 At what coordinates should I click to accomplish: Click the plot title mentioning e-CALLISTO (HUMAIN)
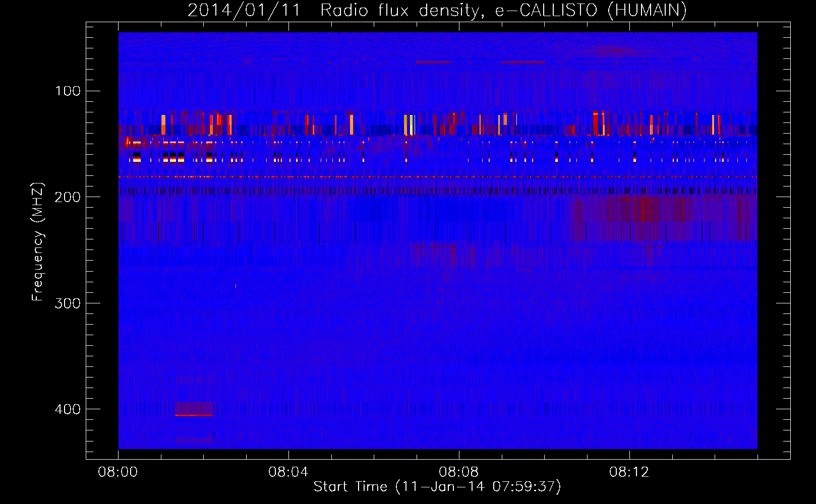[x=437, y=10]
